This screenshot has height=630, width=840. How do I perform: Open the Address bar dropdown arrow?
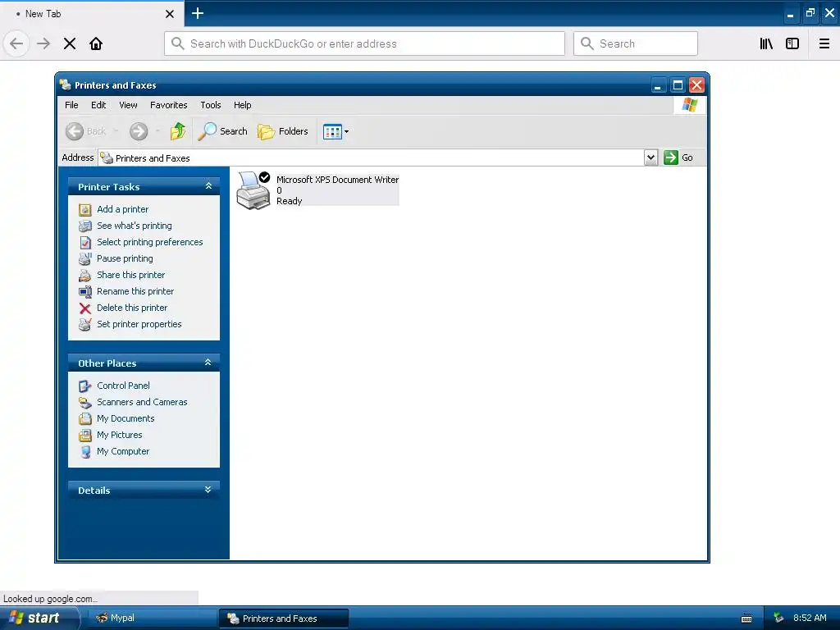(651, 157)
